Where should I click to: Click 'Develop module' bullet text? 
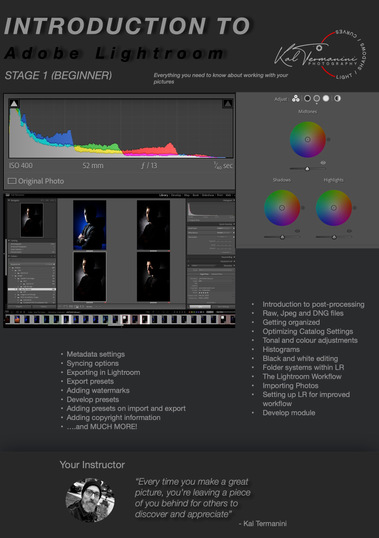(288, 413)
